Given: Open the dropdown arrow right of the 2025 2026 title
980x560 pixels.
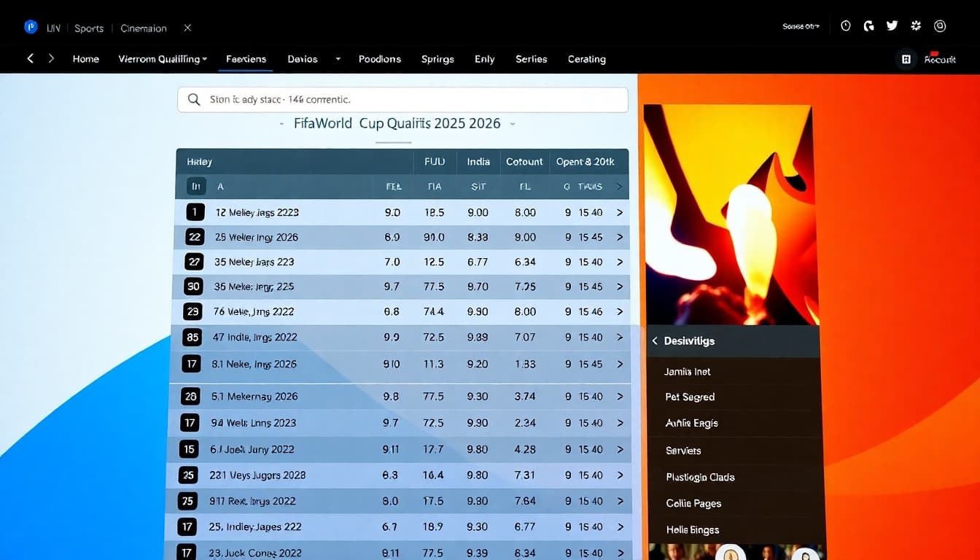Looking at the screenshot, I should 513,124.
